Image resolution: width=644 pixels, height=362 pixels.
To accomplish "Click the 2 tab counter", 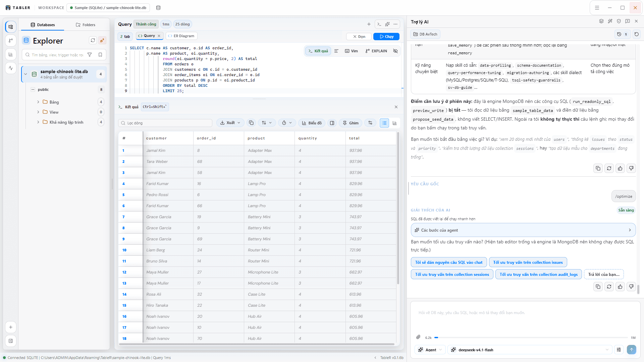I will [125, 37].
